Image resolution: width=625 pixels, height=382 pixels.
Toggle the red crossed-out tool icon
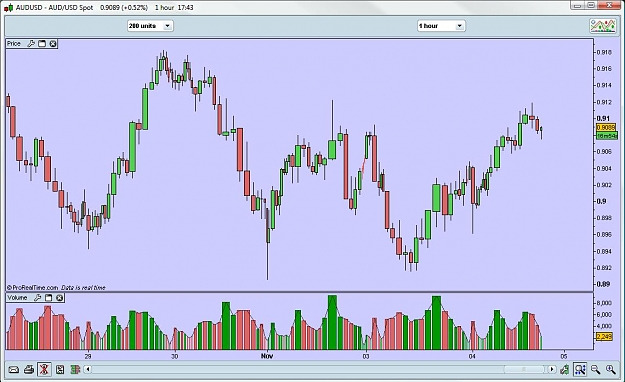point(44,370)
